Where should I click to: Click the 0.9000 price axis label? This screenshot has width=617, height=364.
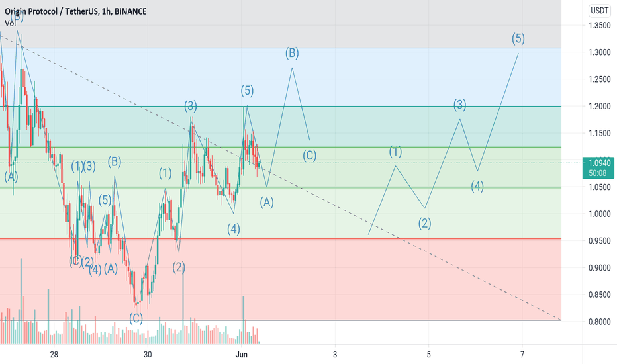600,268
